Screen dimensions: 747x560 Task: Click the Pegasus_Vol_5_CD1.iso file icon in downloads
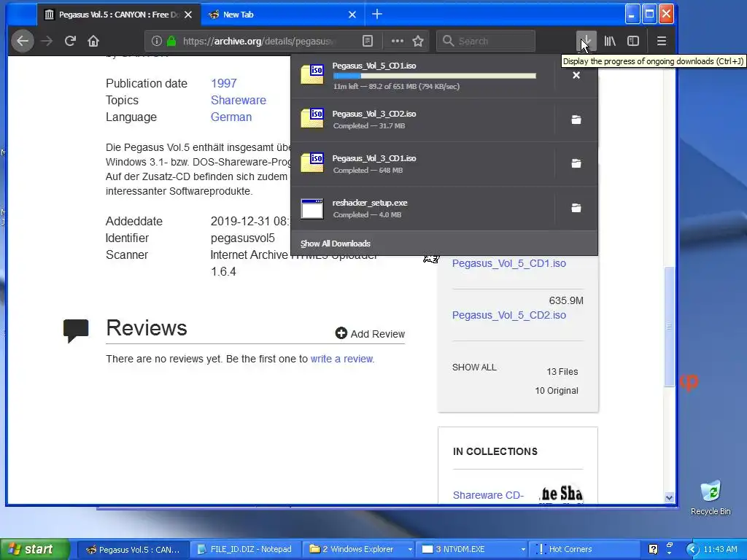click(312, 74)
